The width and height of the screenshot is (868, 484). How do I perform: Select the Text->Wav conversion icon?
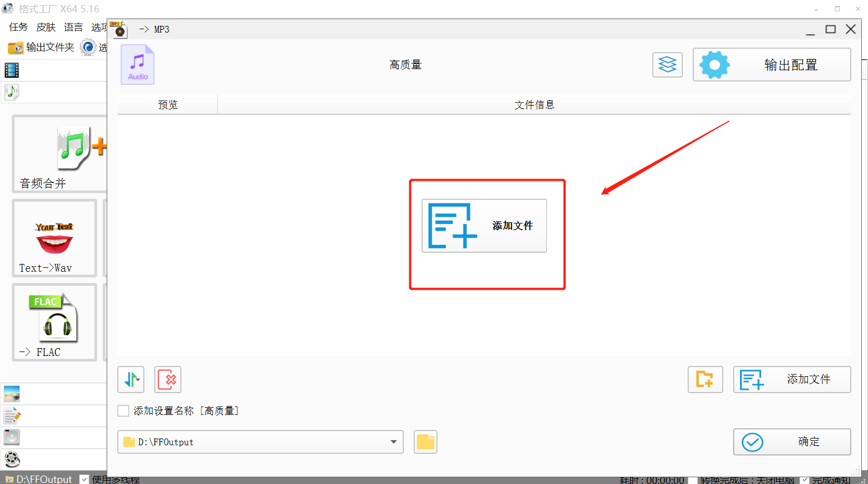pyautogui.click(x=54, y=238)
